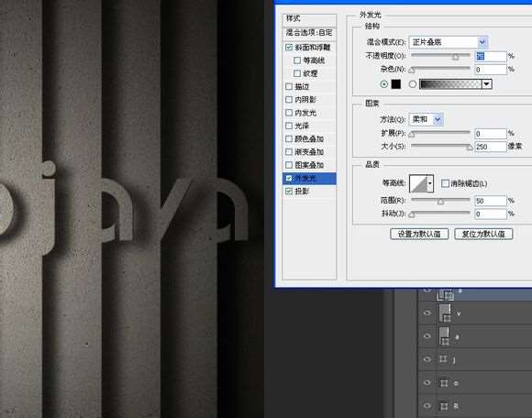The height and width of the screenshot is (418, 532).
Task: Hide the 'v' layer with its eye icon
Action: pyautogui.click(x=427, y=313)
